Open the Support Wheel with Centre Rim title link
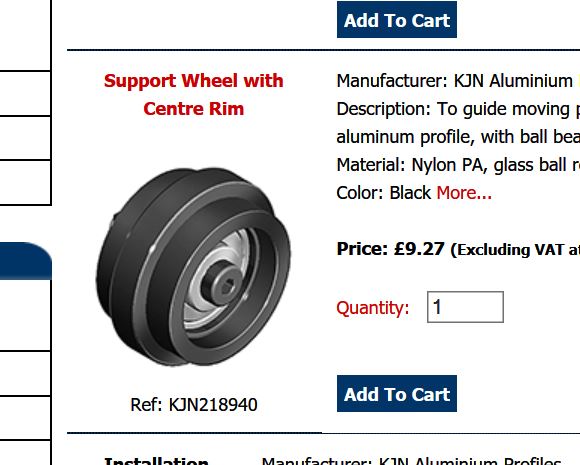This screenshot has height=465, width=580. coord(193,95)
